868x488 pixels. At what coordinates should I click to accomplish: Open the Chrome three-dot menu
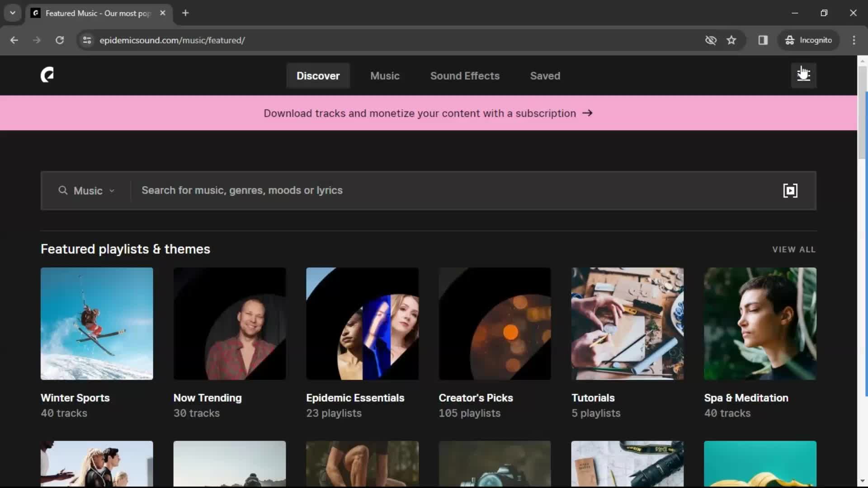(x=854, y=40)
